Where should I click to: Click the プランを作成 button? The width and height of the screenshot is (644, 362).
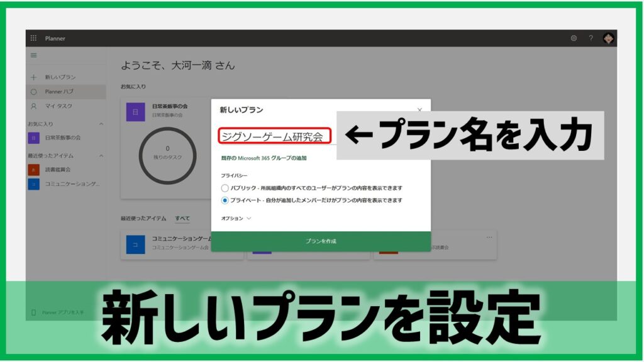(321, 241)
